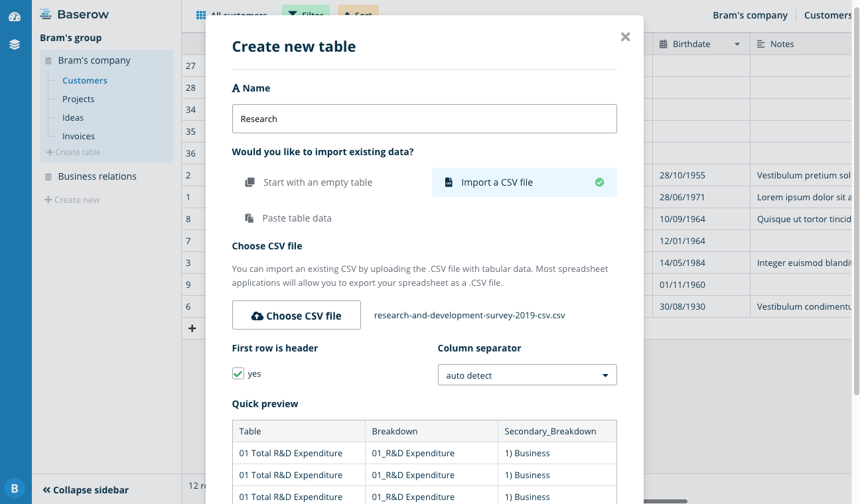The height and width of the screenshot is (504, 860).
Task: Open the auto detect column separator dropdown
Action: click(527, 375)
